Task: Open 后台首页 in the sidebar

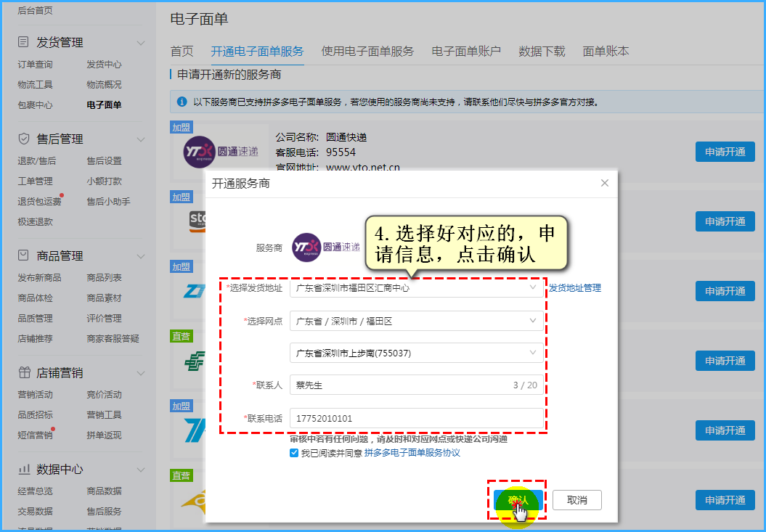Action: (35, 10)
